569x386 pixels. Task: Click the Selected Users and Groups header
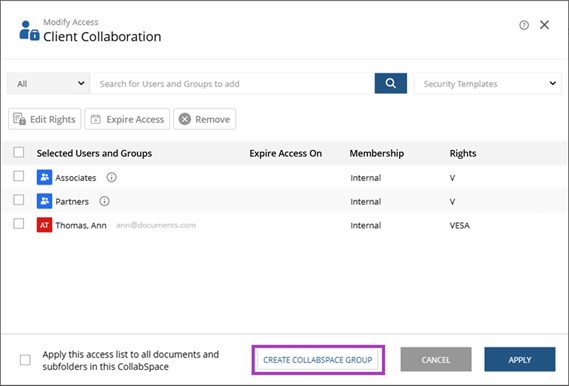tap(94, 153)
